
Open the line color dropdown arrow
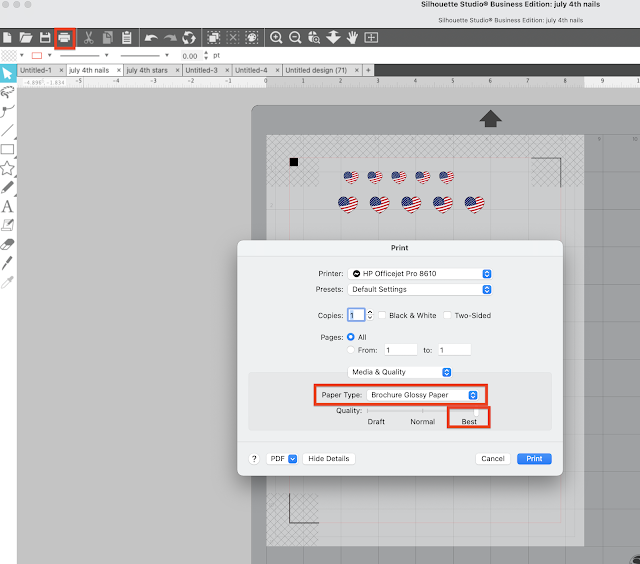point(49,55)
